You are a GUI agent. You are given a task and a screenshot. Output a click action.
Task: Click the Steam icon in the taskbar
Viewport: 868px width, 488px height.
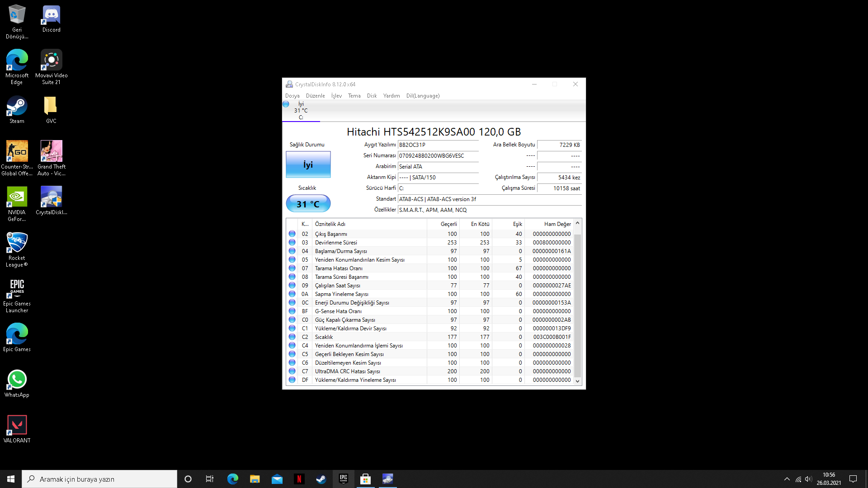(321, 479)
